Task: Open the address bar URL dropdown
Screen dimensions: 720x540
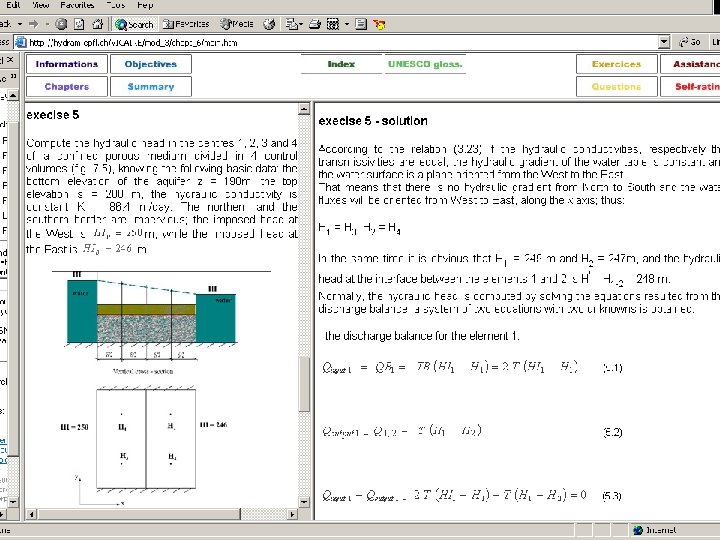Action: 664,42
